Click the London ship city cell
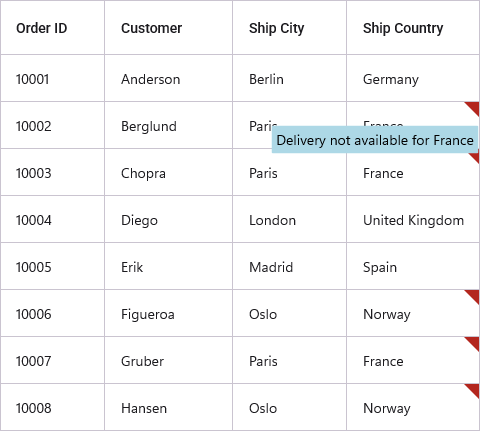The width and height of the screenshot is (480, 431). 289,219
